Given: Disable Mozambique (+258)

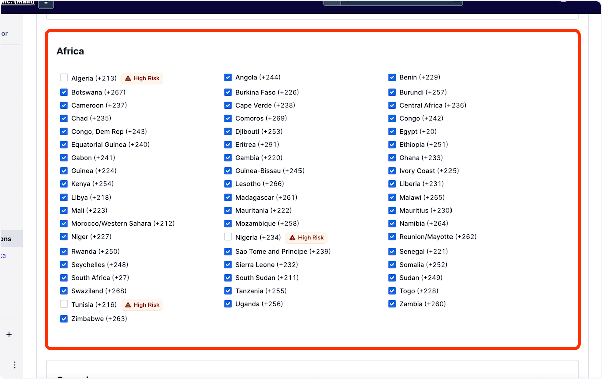Looking at the screenshot, I should [228, 223].
